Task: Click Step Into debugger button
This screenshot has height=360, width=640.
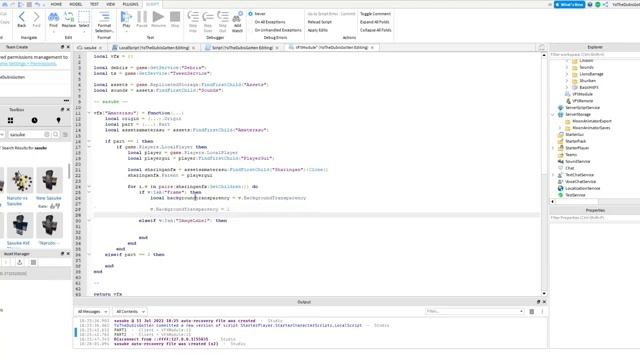Action: 193,22
